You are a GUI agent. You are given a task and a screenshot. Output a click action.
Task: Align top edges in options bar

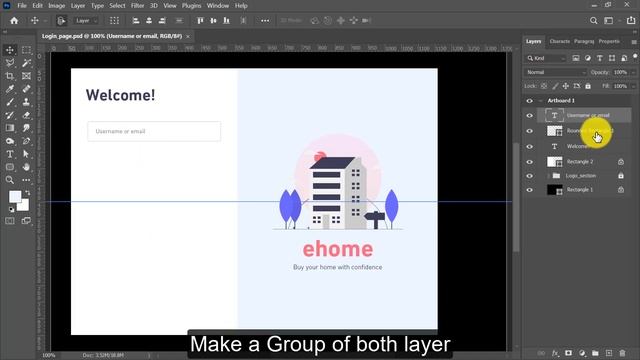click(x=200, y=20)
